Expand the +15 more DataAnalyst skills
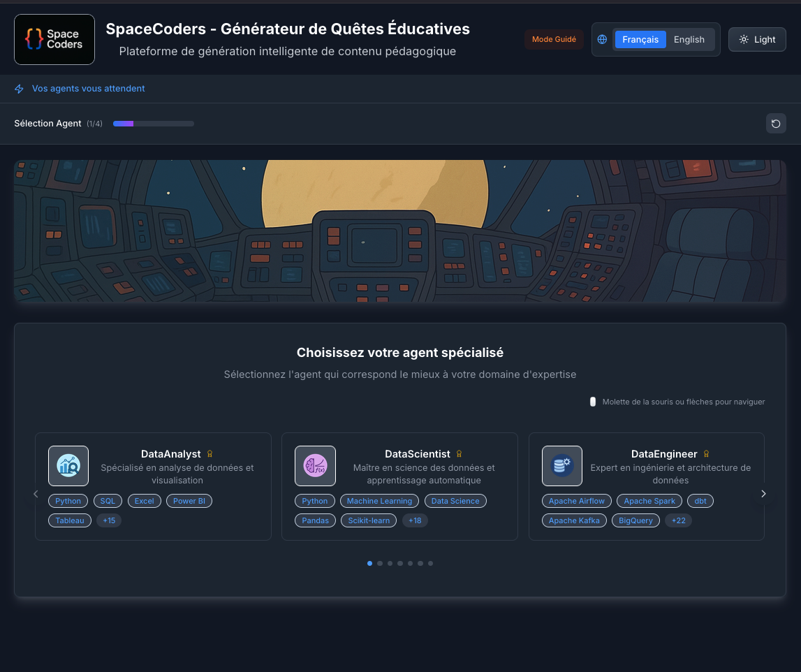Screen dimensions: 801x672 (x=109, y=520)
